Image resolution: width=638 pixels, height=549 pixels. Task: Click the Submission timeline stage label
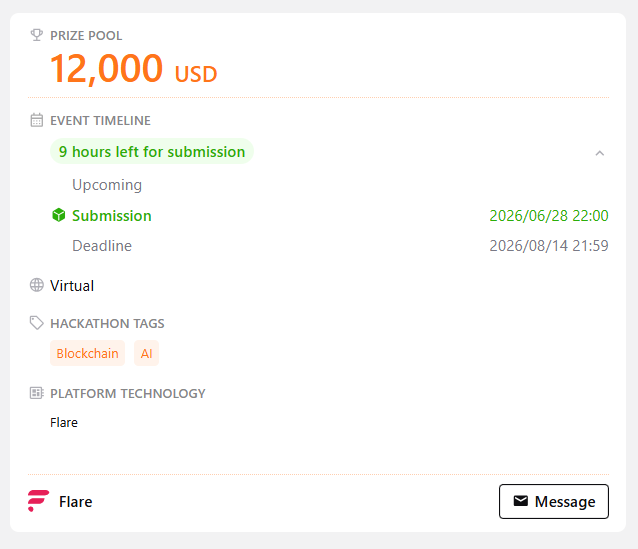coord(112,216)
